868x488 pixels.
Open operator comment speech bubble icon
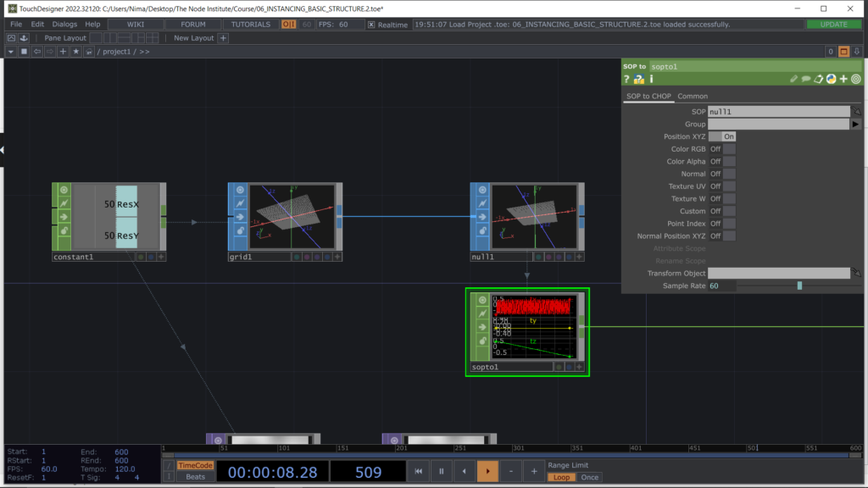coord(806,79)
